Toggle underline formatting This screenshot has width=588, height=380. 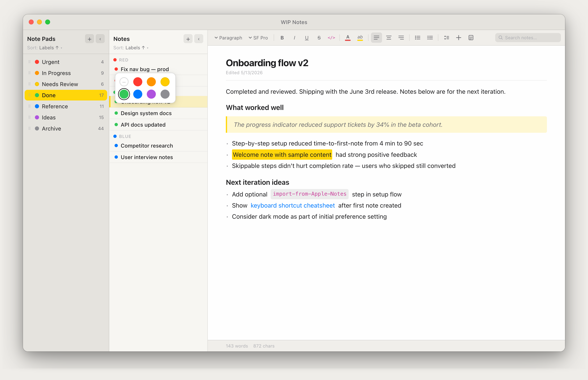click(307, 38)
